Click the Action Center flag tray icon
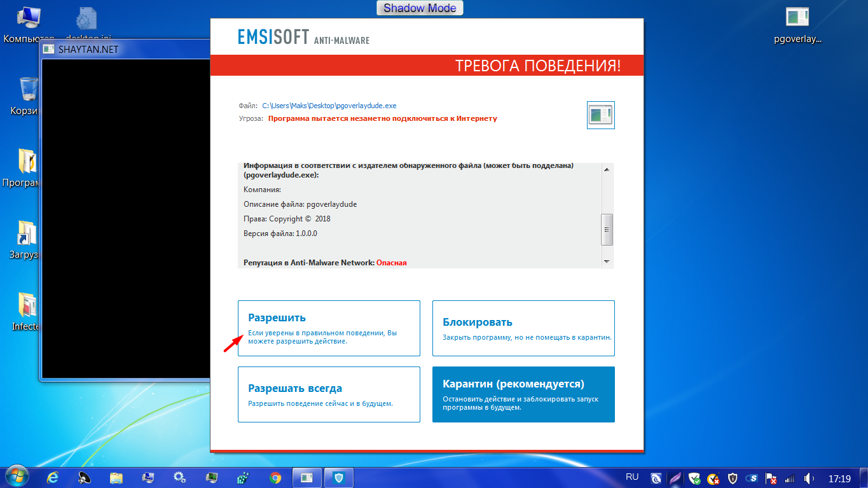The width and height of the screenshot is (868, 488). (771, 478)
